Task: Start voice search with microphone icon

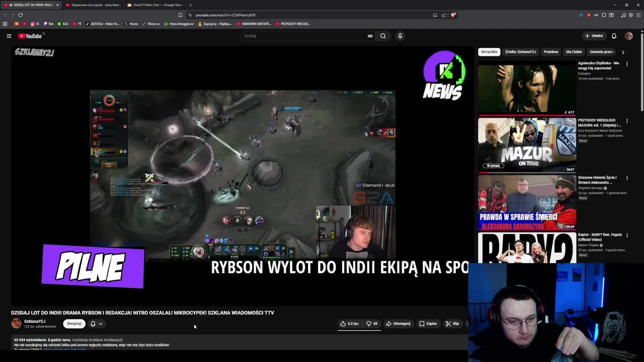Action: [400, 36]
